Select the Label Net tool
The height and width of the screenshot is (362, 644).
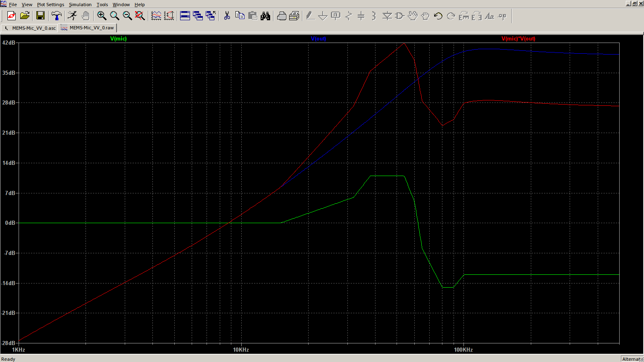[336, 16]
